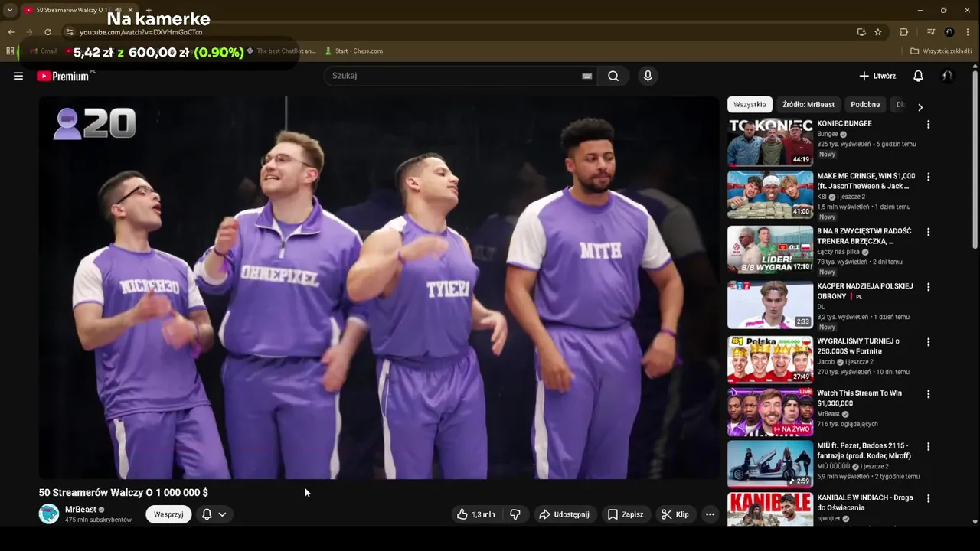980x551 pixels.
Task: Open Chrome three-dot menu
Action: pyautogui.click(x=968, y=32)
